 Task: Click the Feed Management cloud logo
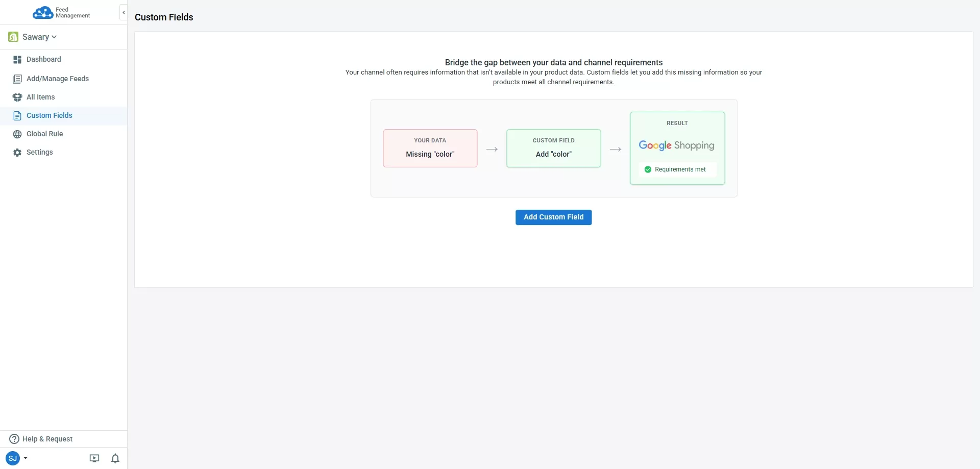pyautogui.click(x=43, y=13)
